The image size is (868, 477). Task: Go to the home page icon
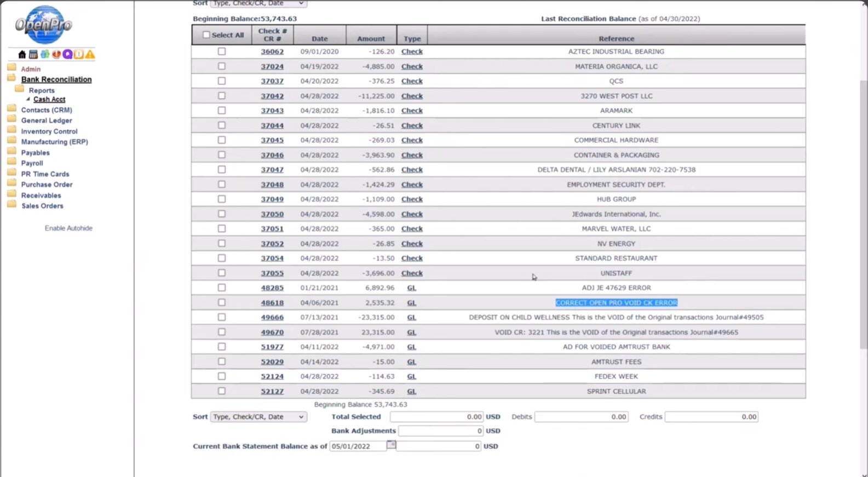pyautogui.click(x=22, y=54)
